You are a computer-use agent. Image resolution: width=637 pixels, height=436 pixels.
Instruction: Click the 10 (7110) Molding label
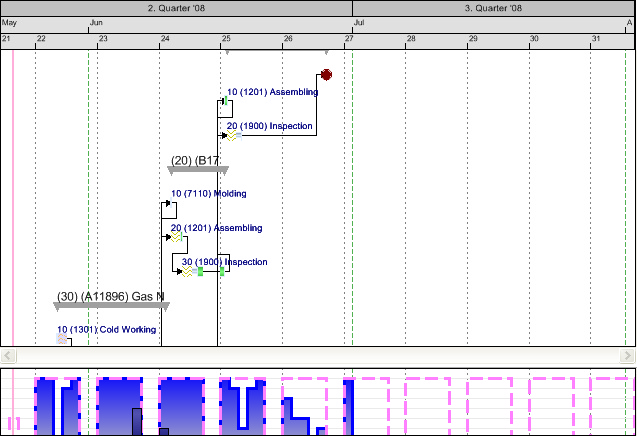tap(208, 194)
